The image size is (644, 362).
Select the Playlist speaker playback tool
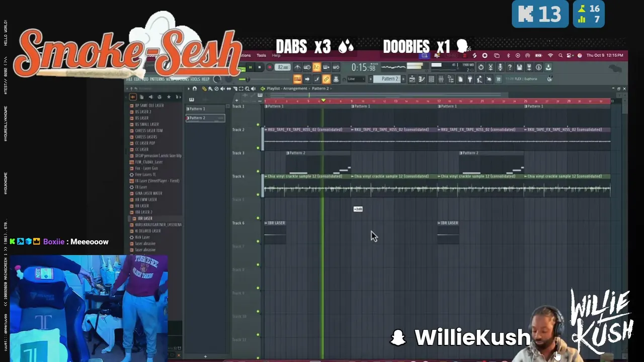point(253,88)
